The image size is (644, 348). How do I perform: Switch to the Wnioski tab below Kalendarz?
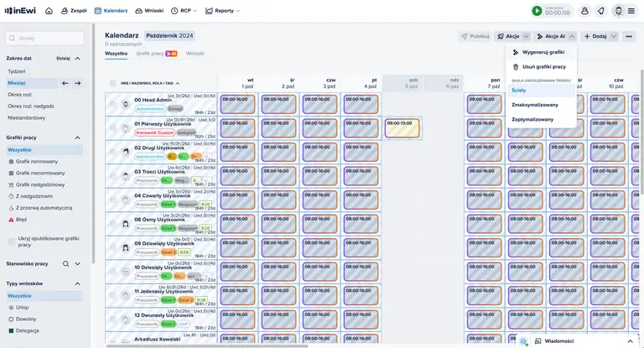pos(195,53)
